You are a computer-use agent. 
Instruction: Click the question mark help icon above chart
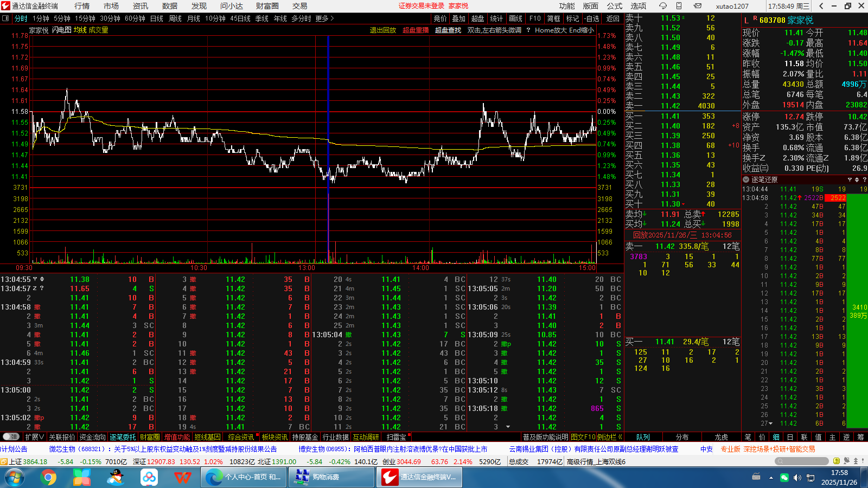click(x=528, y=30)
